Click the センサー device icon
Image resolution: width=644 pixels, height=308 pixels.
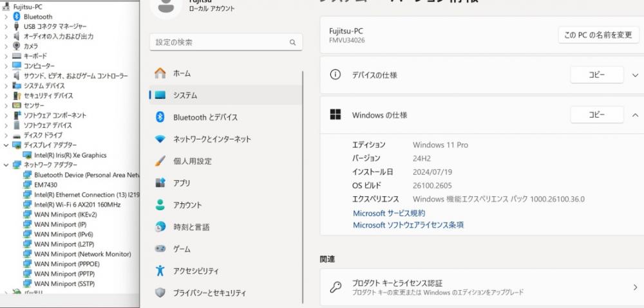click(17, 105)
